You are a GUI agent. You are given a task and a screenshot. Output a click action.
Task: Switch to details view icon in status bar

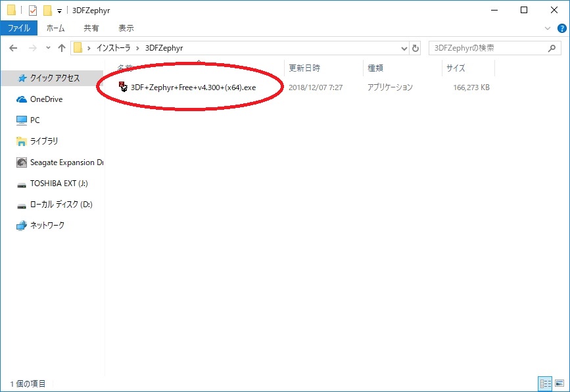pyautogui.click(x=545, y=383)
